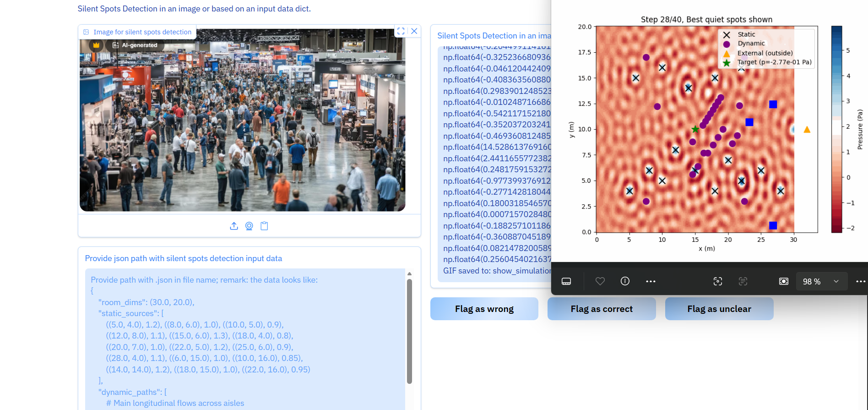The image size is (868, 410).
Task: Click the scroll-up arrow of the json textbox
Action: 409,273
